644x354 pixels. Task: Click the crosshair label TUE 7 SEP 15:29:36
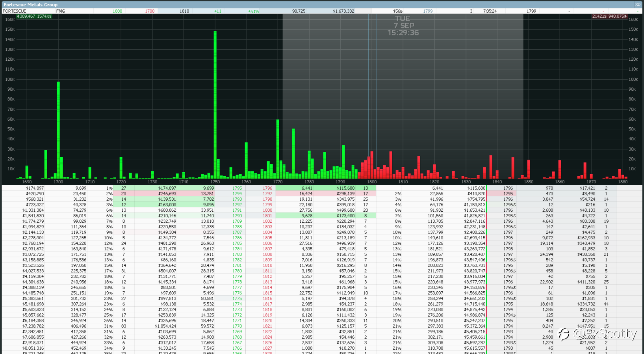pos(403,26)
